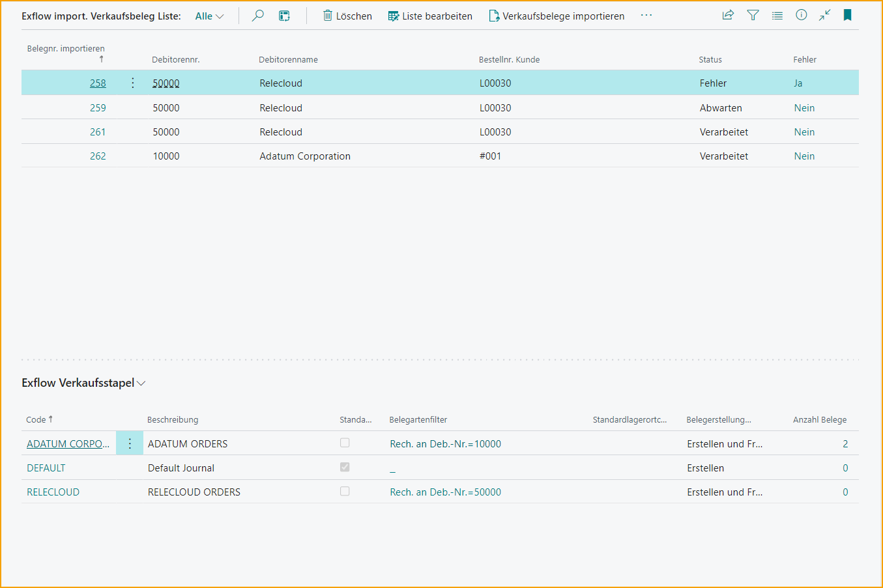
Task: Click the bookmark icon
Action: [x=847, y=15]
